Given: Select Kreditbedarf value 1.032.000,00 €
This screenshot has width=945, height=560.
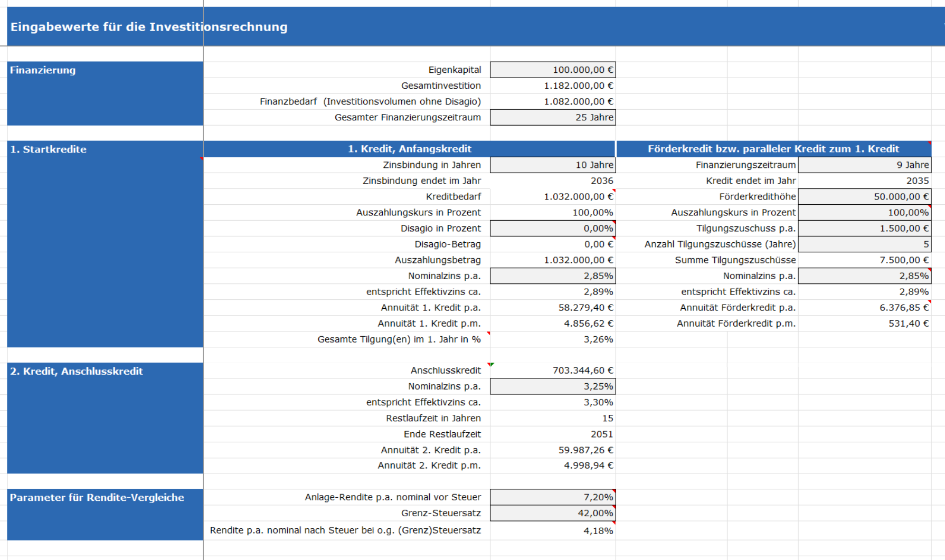Looking at the screenshot, I should click(x=579, y=196).
